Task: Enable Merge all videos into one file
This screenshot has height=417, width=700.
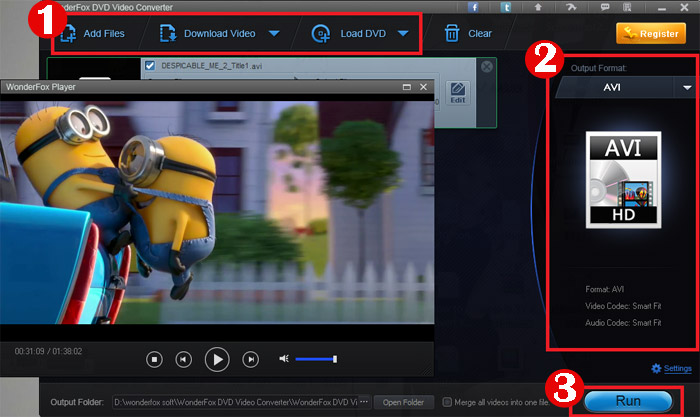Action: coord(447,402)
